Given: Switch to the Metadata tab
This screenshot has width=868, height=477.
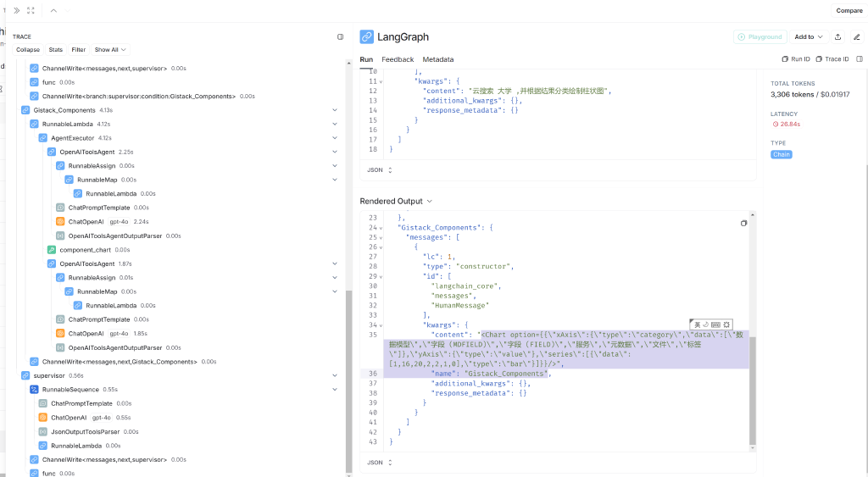Looking at the screenshot, I should tap(438, 59).
